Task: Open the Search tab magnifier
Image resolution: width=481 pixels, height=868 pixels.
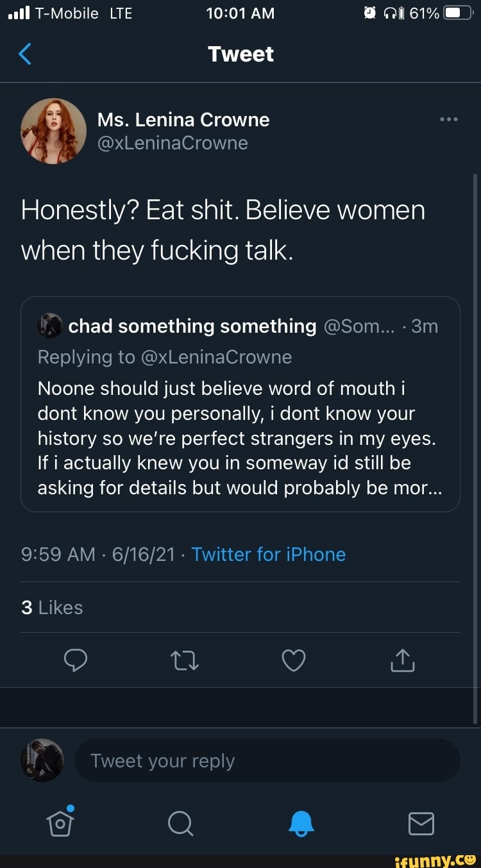Action: pyautogui.click(x=180, y=822)
